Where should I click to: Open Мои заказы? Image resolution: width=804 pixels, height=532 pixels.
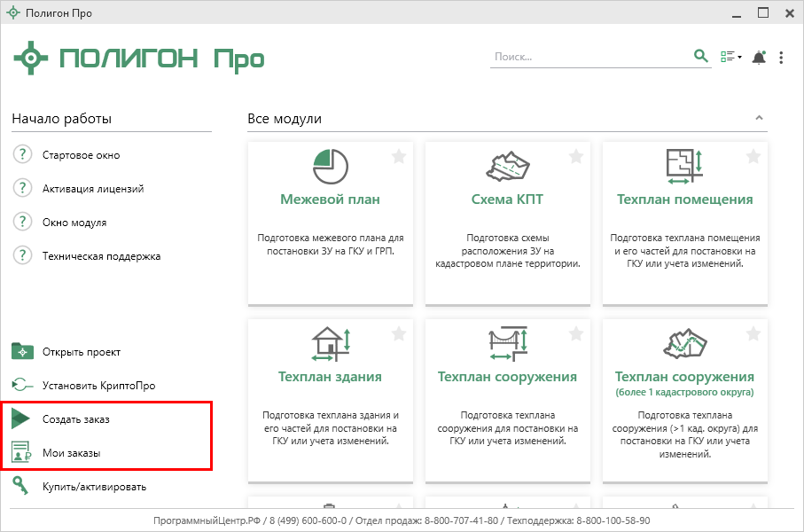71,453
